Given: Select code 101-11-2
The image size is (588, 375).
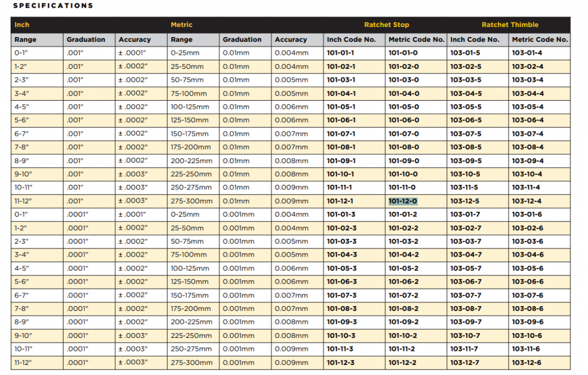Looking at the screenshot, I should point(402,349).
